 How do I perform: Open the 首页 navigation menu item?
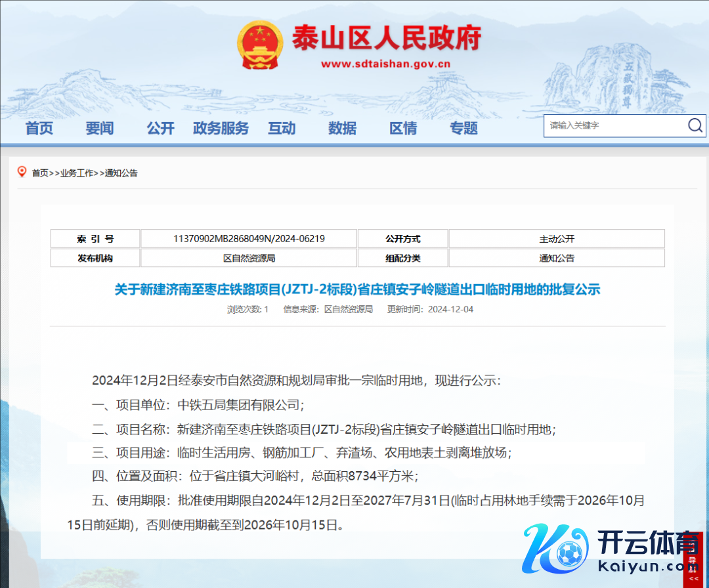tap(39, 129)
